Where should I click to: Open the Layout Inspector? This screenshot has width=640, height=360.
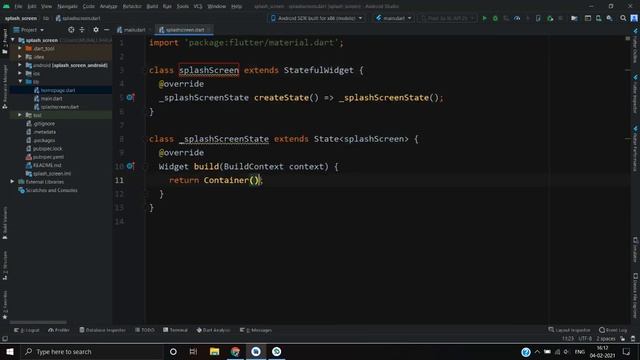(569, 330)
